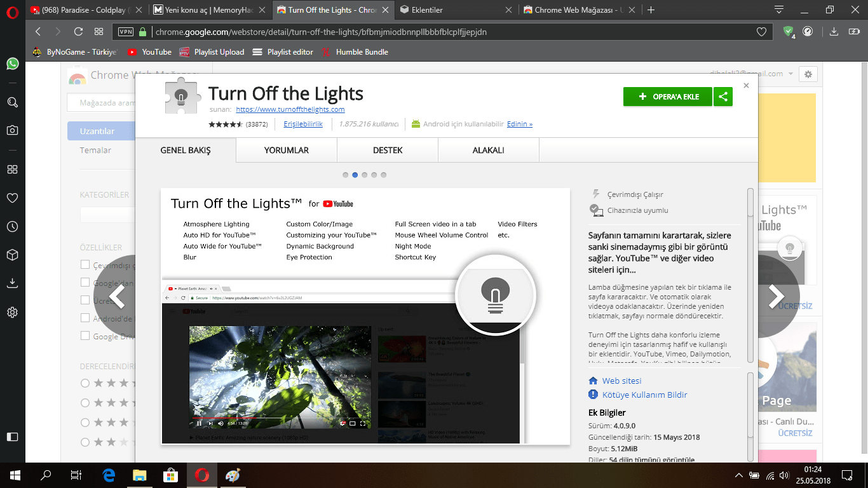Select the GENEL BAKIŞ tab

click(x=186, y=151)
